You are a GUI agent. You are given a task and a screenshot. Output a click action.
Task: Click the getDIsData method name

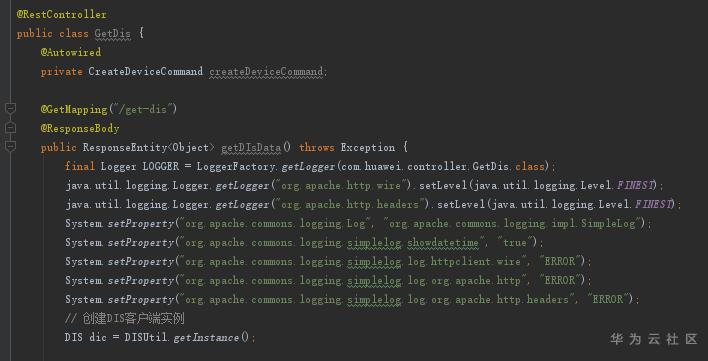[x=251, y=148]
